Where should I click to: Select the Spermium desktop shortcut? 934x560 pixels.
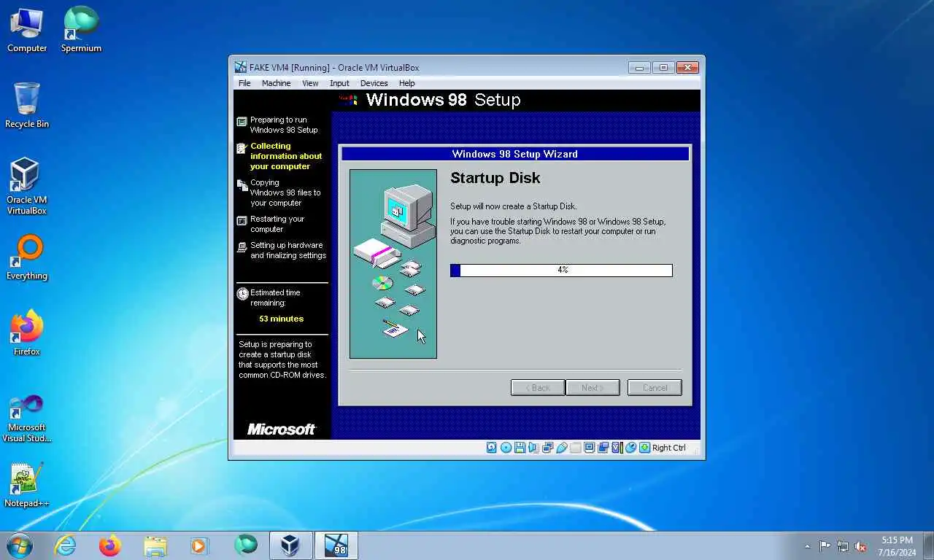[81, 31]
